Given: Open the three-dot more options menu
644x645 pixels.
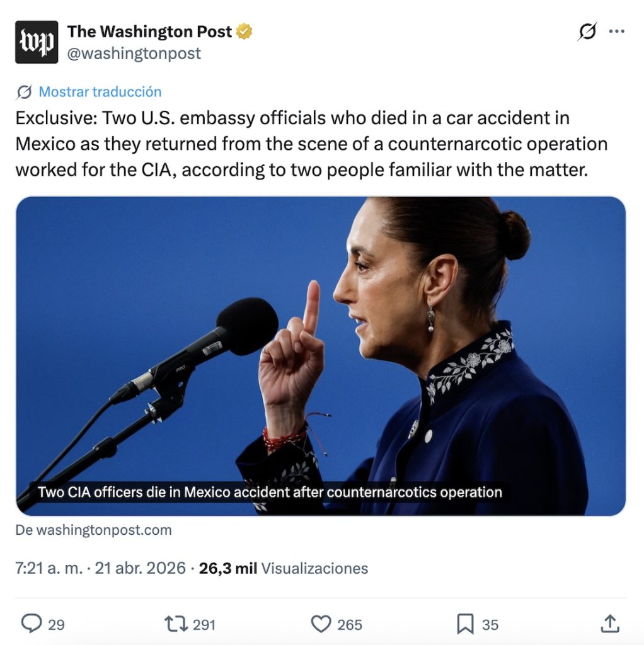Looking at the screenshot, I should tap(617, 31).
